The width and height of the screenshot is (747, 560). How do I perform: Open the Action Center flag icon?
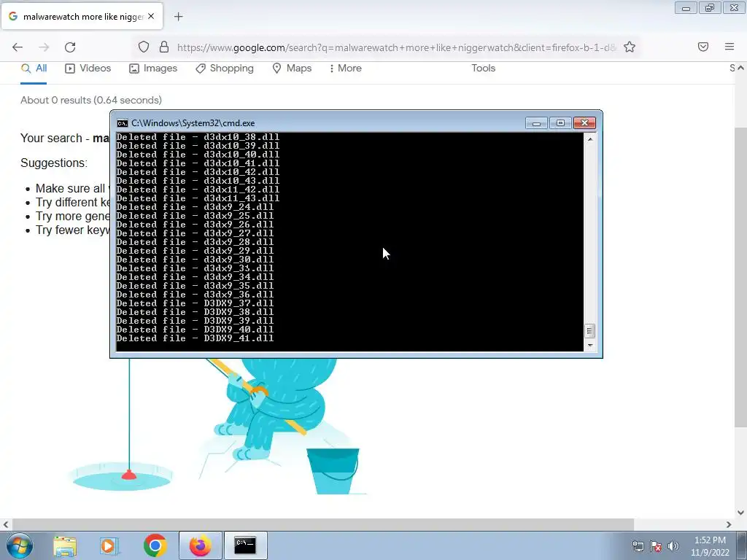click(656, 546)
